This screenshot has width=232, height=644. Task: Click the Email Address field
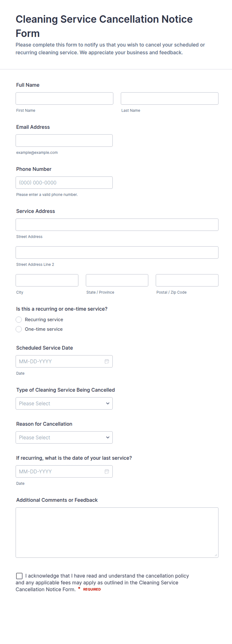(64, 140)
